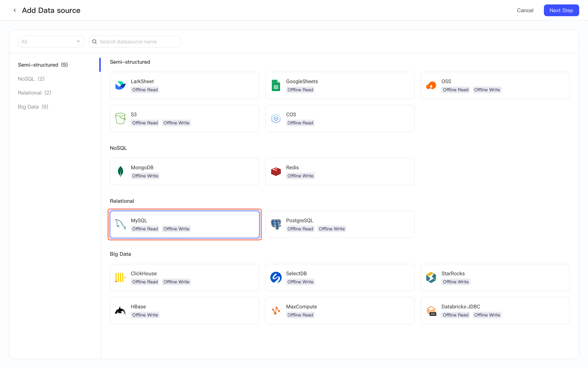Click the ClickHouse yellow bars icon
588x368 pixels.
point(121,277)
